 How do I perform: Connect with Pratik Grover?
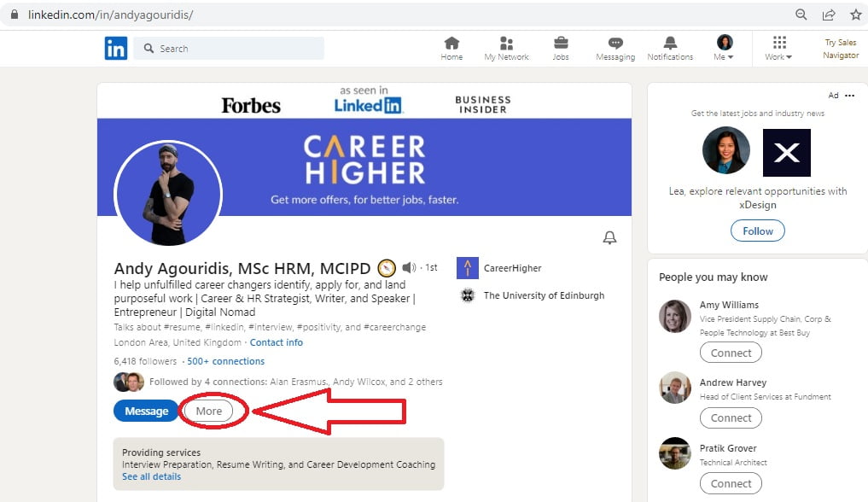pyautogui.click(x=731, y=483)
